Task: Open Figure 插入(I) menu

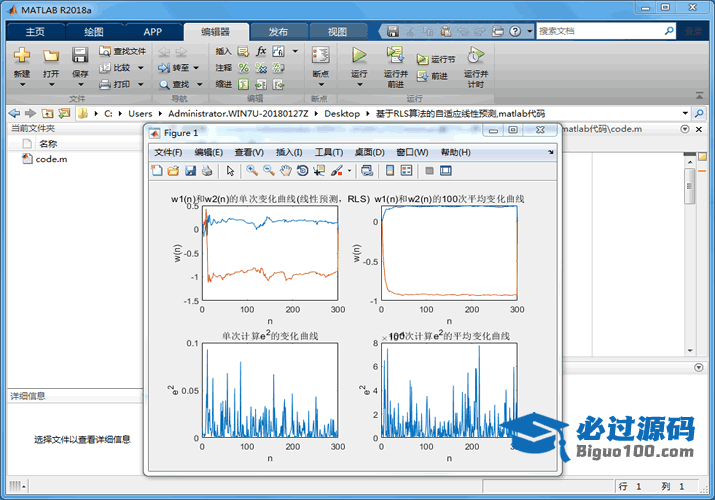Action: 289,152
